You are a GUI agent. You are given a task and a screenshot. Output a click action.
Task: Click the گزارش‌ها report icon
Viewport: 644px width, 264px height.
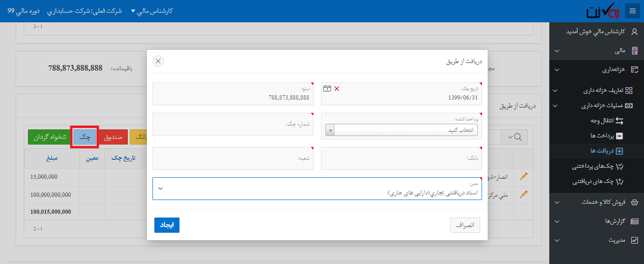(635, 221)
